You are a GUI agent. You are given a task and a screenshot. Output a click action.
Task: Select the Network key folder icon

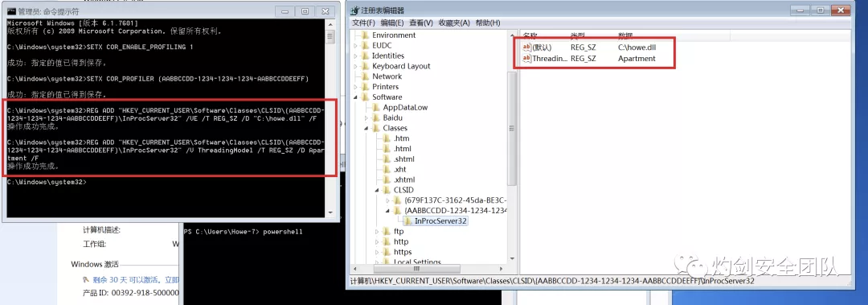(366, 76)
